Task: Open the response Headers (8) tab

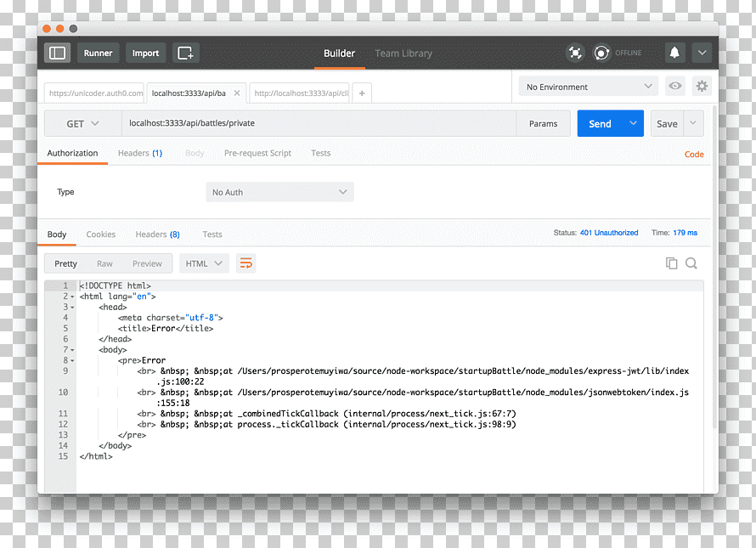Action: [x=157, y=234]
